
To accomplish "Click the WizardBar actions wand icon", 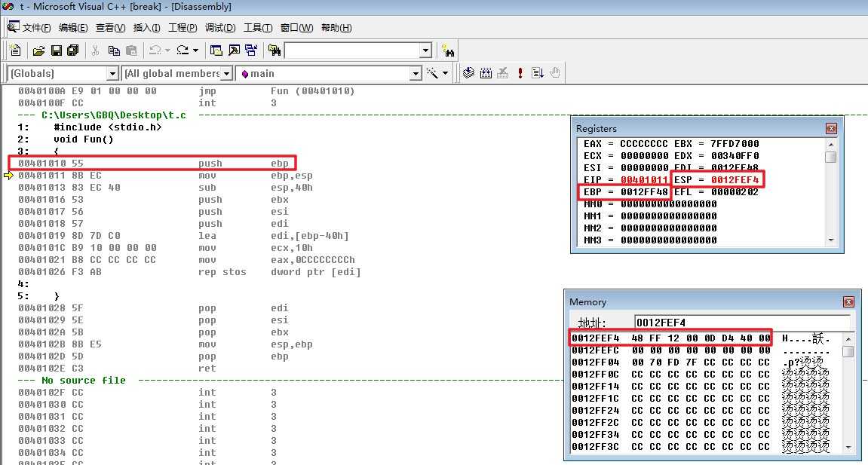I will tap(432, 73).
